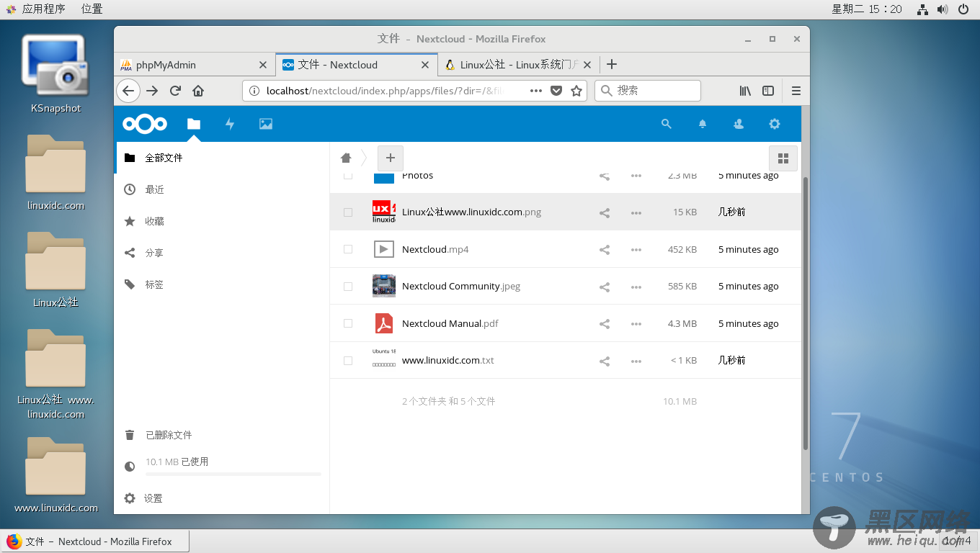Open Nextcloud settings gear in header
The width and height of the screenshot is (980, 553).
click(774, 124)
